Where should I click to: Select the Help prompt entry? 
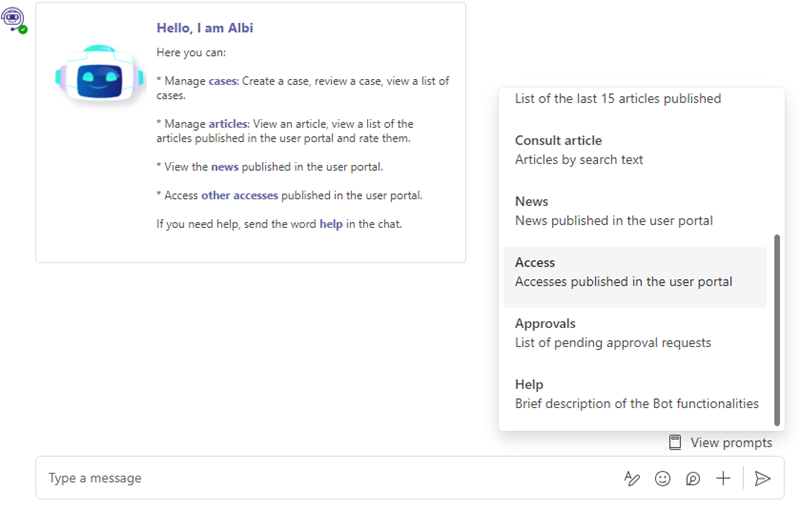coord(635,394)
